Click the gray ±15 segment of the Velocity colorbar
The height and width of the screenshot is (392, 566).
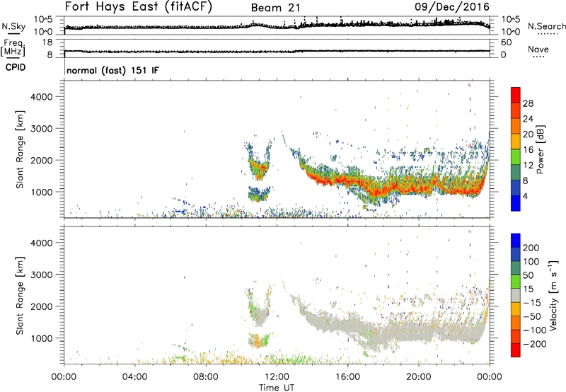point(516,295)
